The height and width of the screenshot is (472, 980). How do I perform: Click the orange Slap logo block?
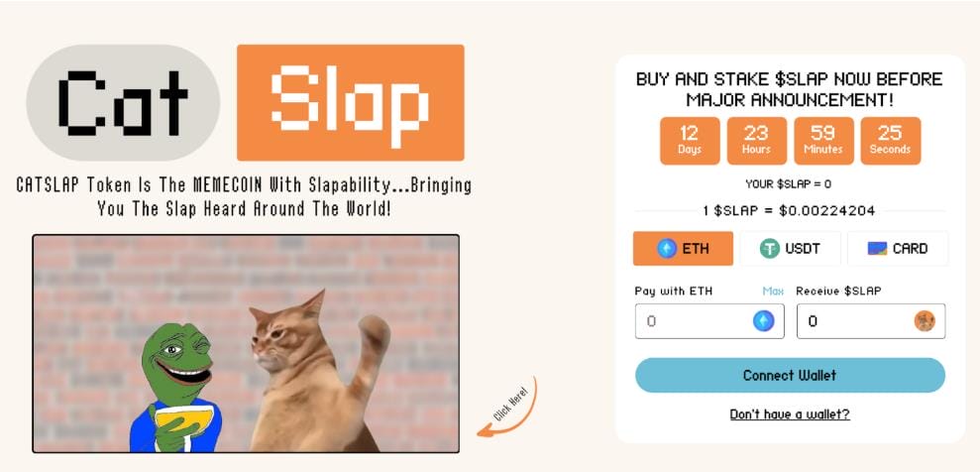[351, 102]
